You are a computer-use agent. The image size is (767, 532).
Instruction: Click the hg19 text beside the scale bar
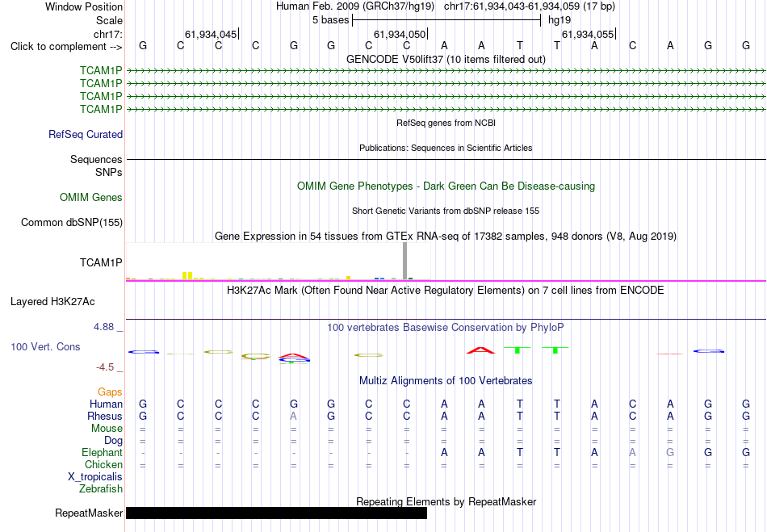click(560, 20)
